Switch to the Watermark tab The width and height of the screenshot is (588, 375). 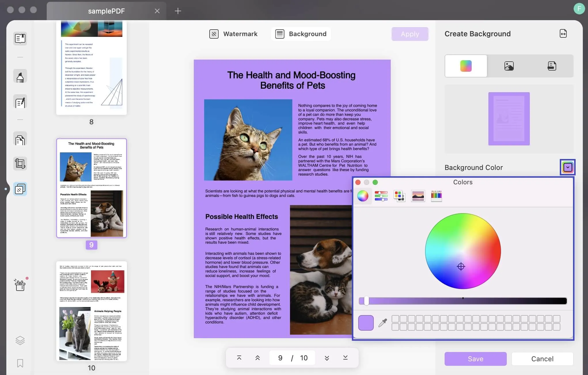click(x=233, y=33)
